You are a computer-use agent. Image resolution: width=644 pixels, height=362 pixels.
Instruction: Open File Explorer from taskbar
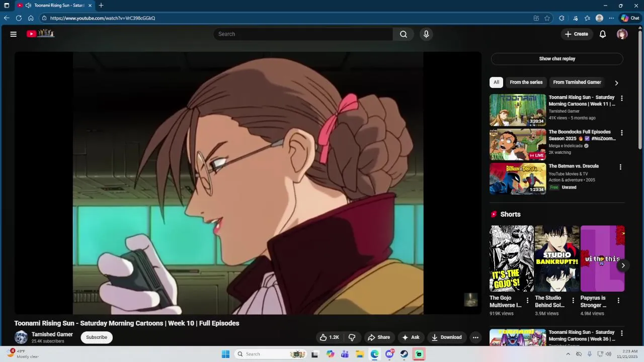(360, 354)
